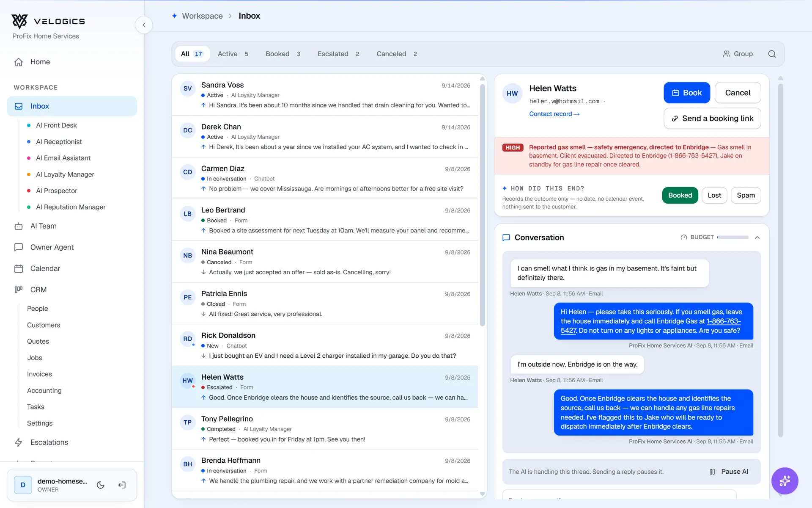Open Derek Chan conversation
The width and height of the screenshot is (812, 508).
[325, 137]
